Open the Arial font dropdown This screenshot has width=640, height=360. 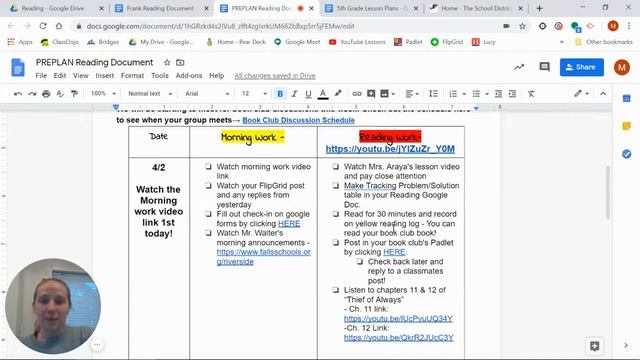pos(207,93)
